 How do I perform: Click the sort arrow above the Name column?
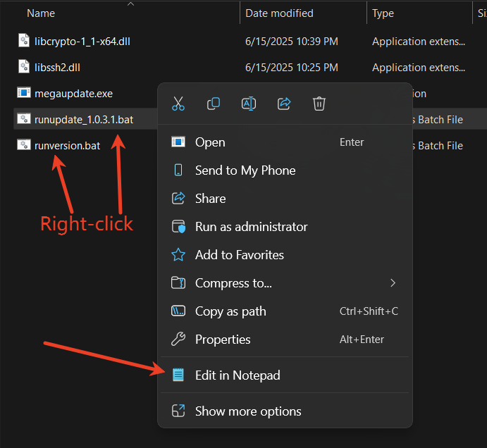click(x=131, y=4)
